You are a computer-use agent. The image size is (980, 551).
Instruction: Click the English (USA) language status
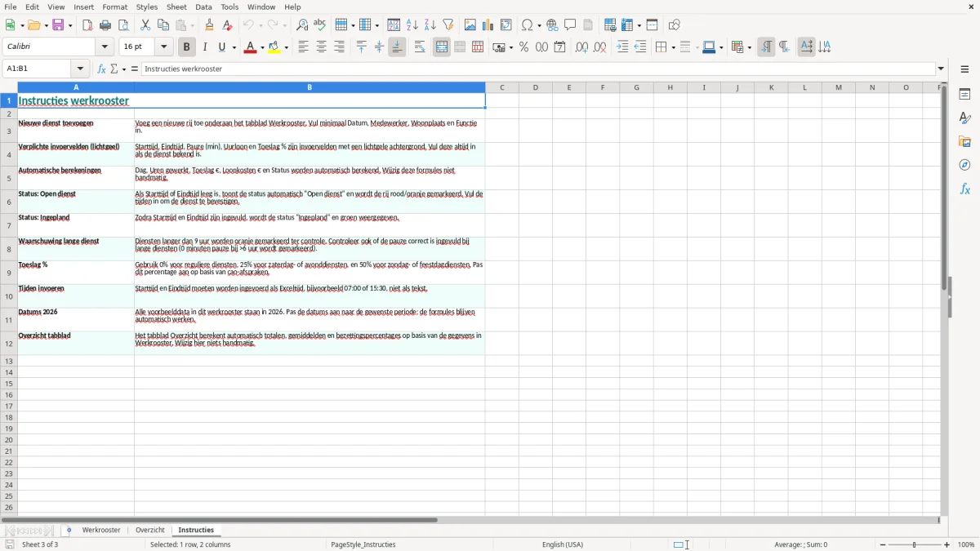(563, 544)
